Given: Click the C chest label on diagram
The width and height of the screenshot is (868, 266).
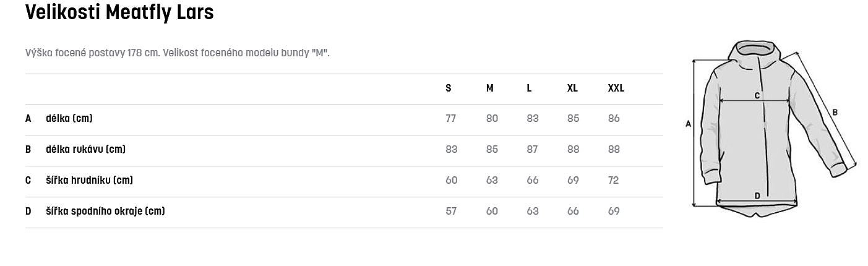Looking at the screenshot, I should click(x=757, y=95).
